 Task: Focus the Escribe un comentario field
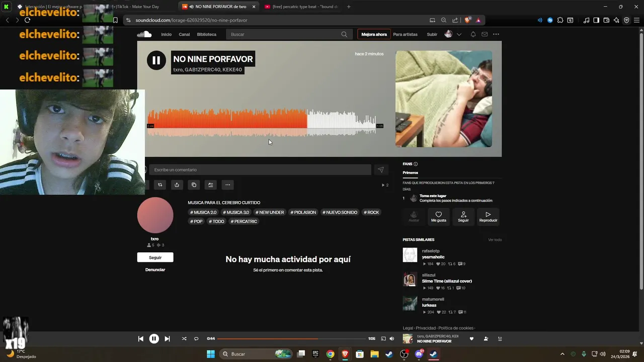coord(261,169)
